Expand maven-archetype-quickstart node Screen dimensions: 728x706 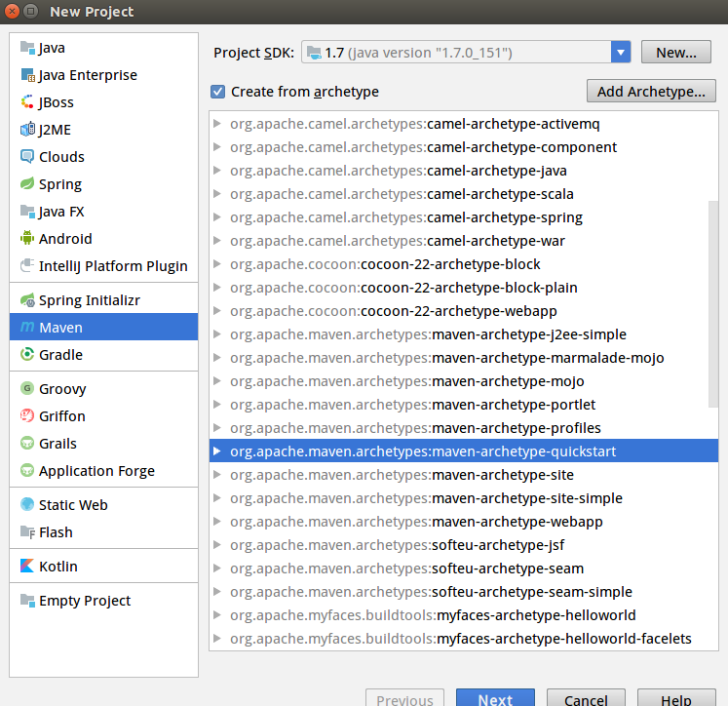point(216,451)
